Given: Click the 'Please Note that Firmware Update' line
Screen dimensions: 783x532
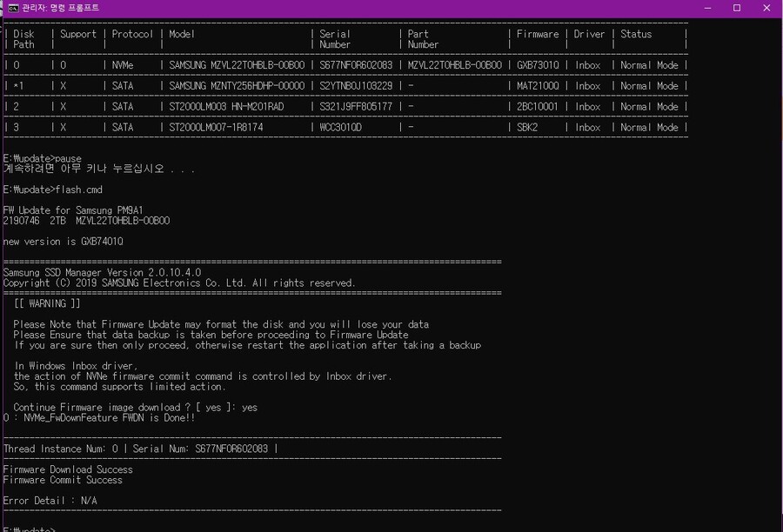Looking at the screenshot, I should click(x=221, y=325).
